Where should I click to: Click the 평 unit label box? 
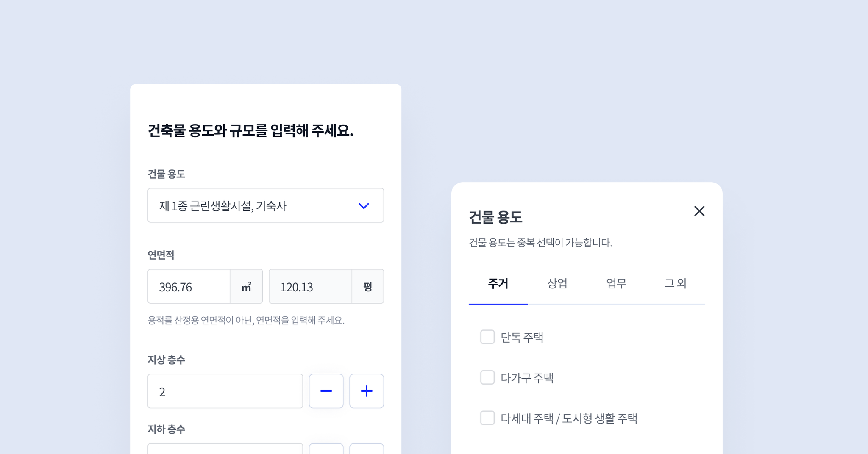tap(368, 286)
